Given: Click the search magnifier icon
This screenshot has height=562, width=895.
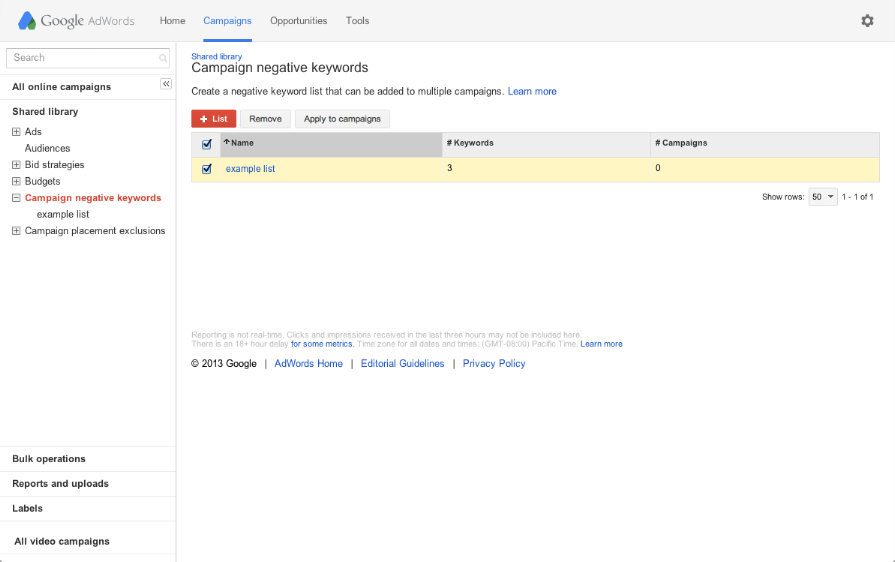Looking at the screenshot, I should coord(163,58).
